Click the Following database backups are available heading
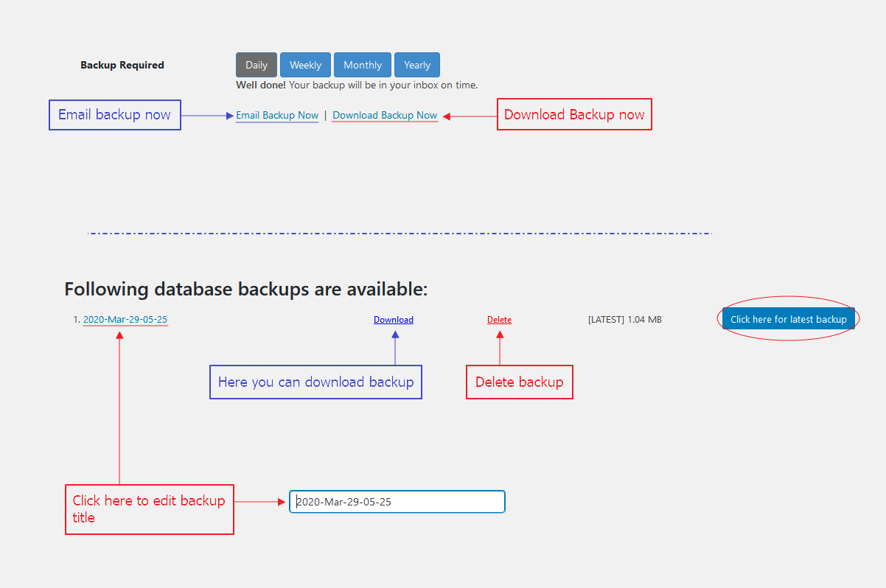The image size is (886, 588). pos(245,289)
